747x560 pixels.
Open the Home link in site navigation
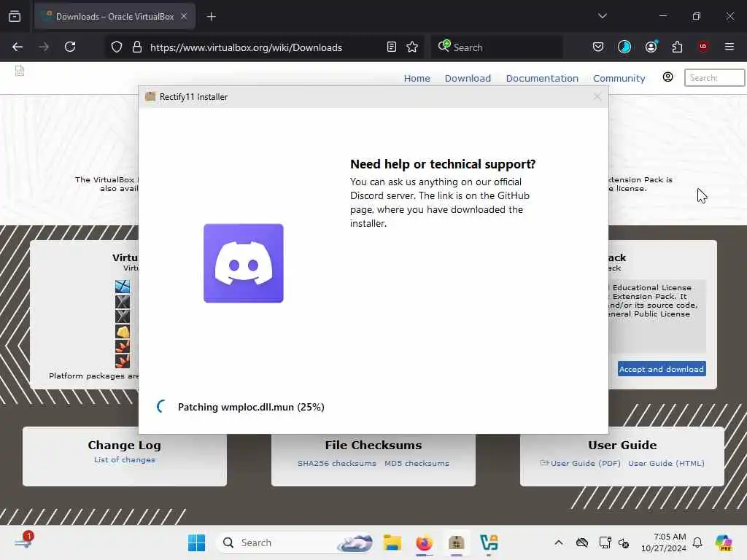tap(417, 78)
